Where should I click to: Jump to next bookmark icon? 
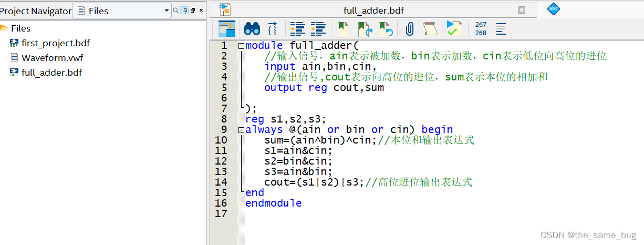tap(365, 28)
